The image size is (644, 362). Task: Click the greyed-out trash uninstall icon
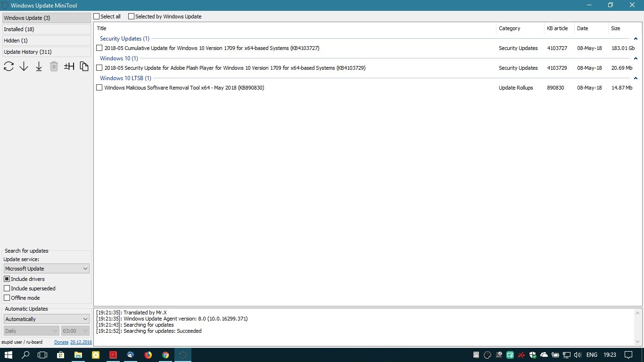[54, 66]
